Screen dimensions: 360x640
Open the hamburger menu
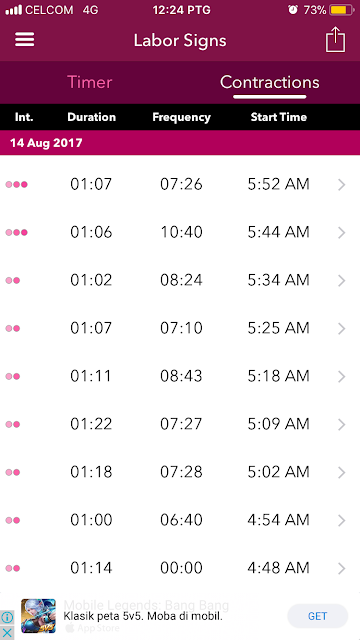pyautogui.click(x=25, y=40)
